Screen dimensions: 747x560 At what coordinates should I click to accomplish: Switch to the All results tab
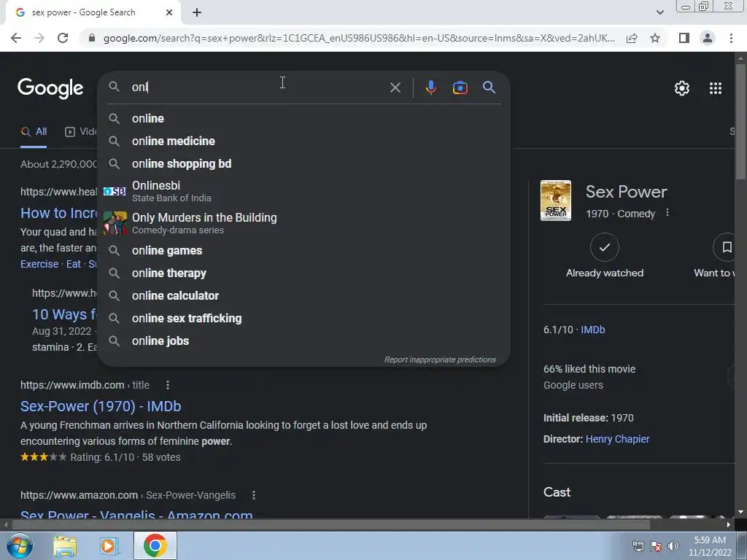coord(34,132)
